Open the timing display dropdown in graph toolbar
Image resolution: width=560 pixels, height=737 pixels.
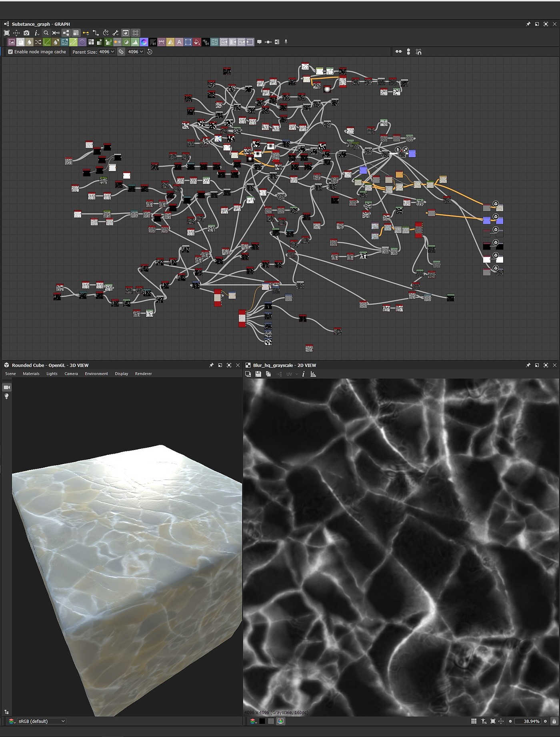click(x=106, y=33)
